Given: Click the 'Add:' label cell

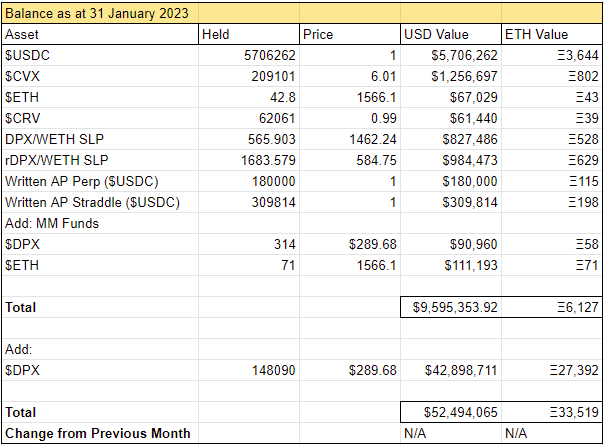Looking at the screenshot, I should click(x=18, y=349).
